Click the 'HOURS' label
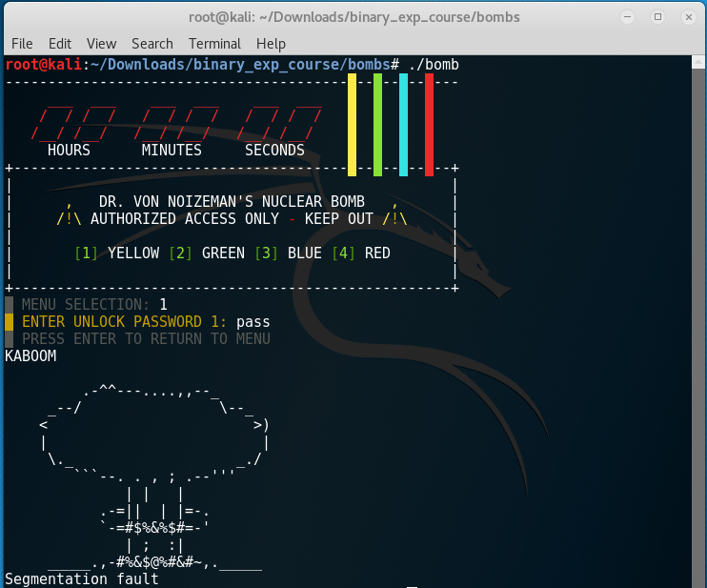This screenshot has width=707, height=588. tap(69, 150)
